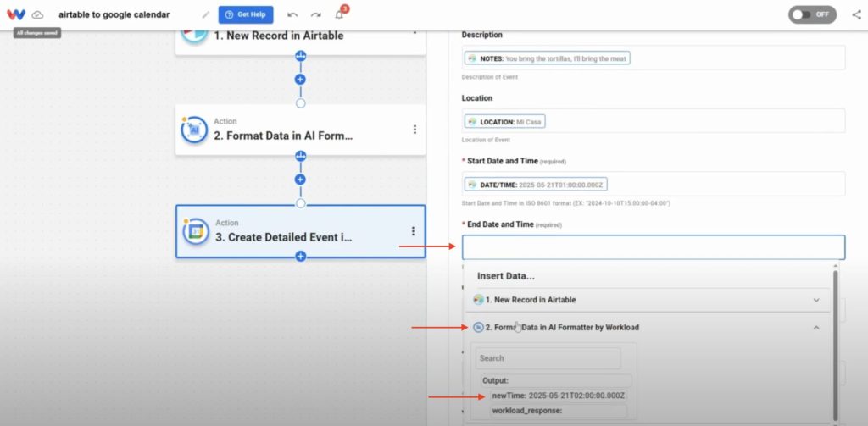The width and height of the screenshot is (868, 426).
Task: Open options menu for New Record in Airtable step
Action: click(x=415, y=32)
